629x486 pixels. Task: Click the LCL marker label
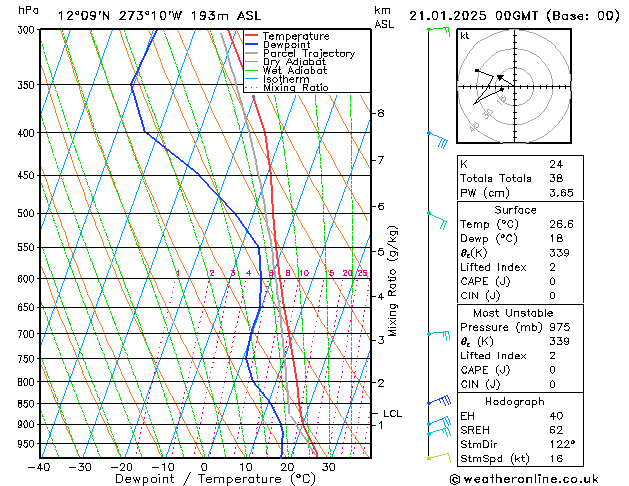[x=392, y=413]
